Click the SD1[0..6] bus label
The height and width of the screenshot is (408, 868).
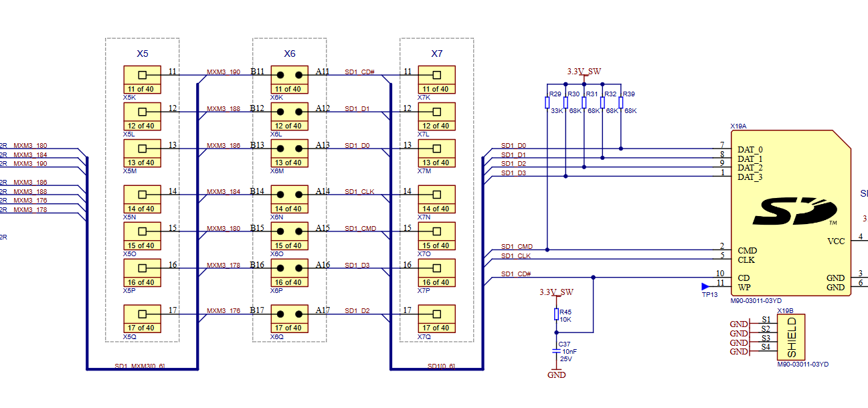(x=442, y=366)
